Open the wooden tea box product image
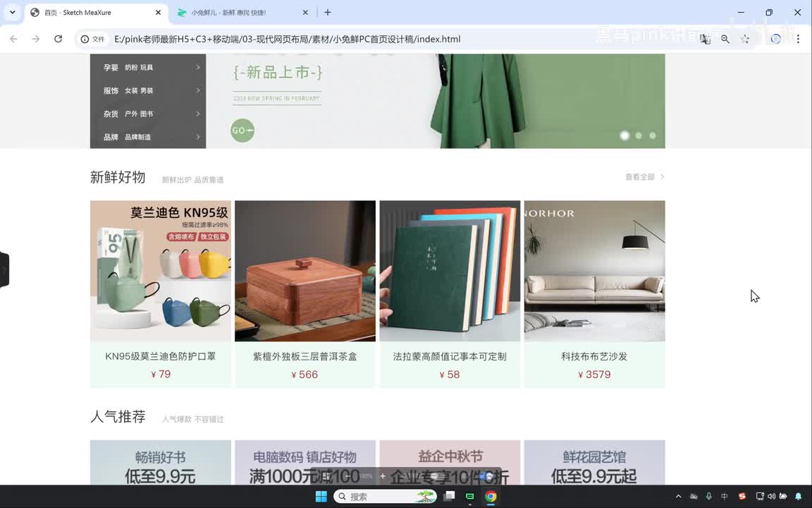This screenshot has width=812, height=508. [305, 271]
